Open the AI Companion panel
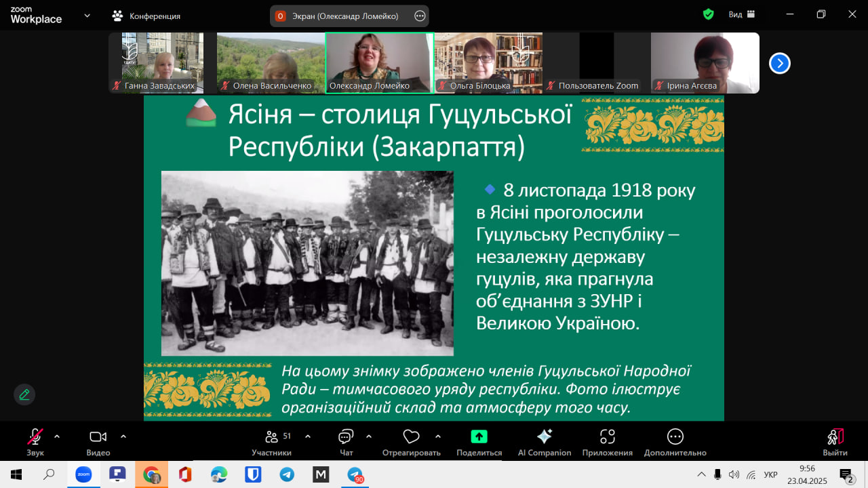The image size is (868, 488). [544, 437]
